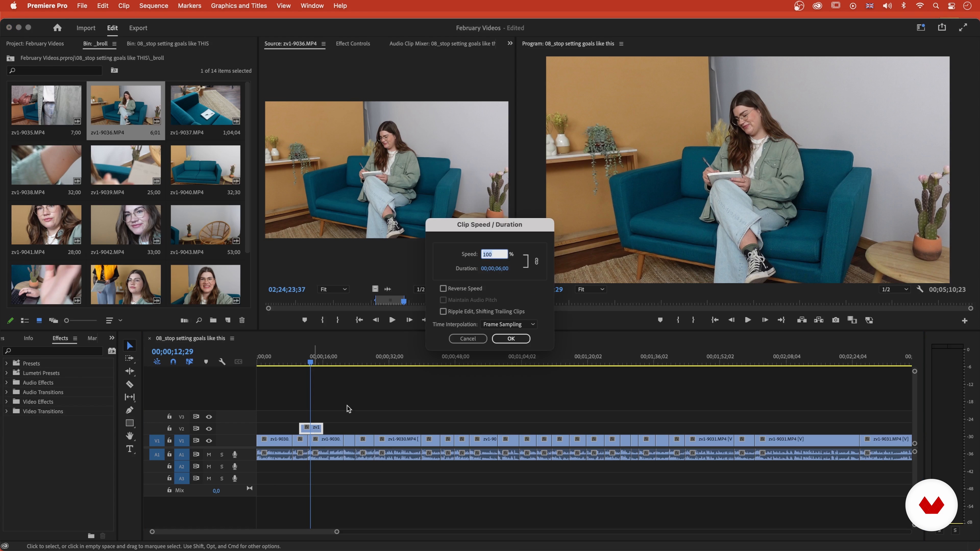Open Quick Export share icon
980x551 pixels.
pos(942,27)
